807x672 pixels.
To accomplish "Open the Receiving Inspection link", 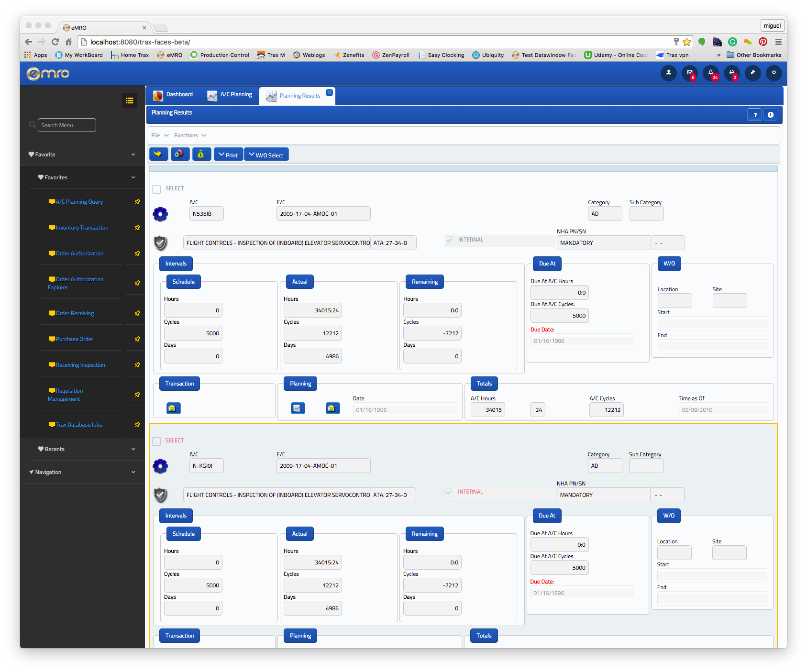I will [x=80, y=365].
